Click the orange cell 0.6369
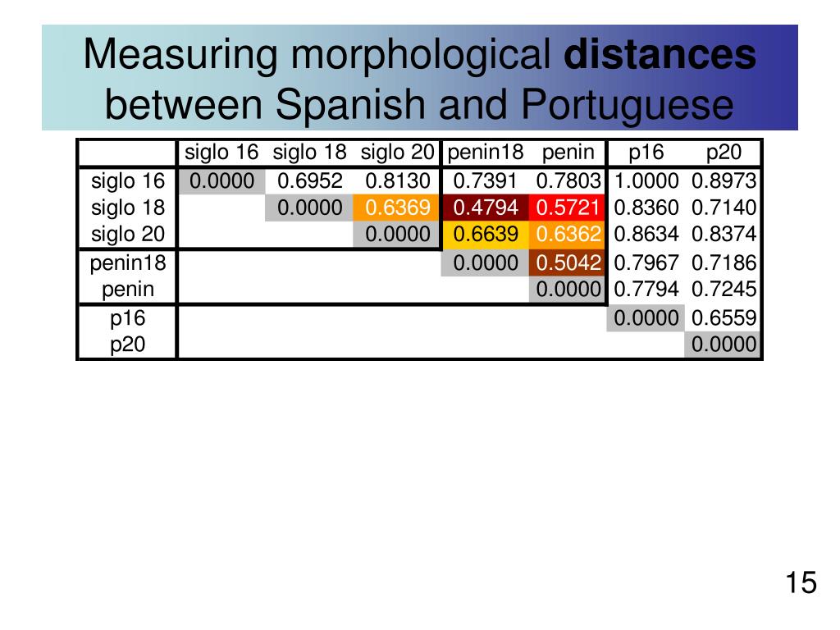This screenshot has height=630, width=840. [397, 208]
